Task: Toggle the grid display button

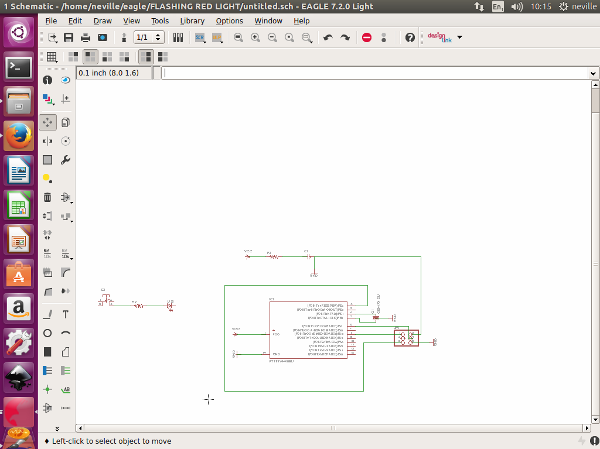Action: [x=52, y=56]
